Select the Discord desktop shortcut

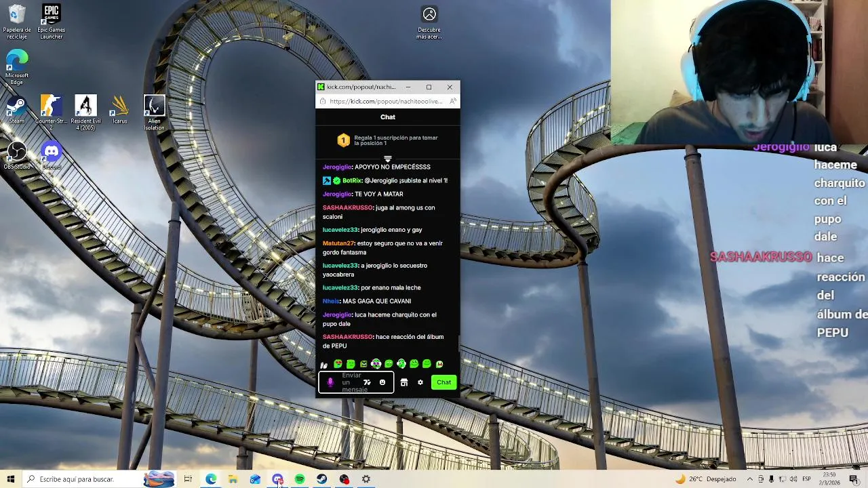52,156
